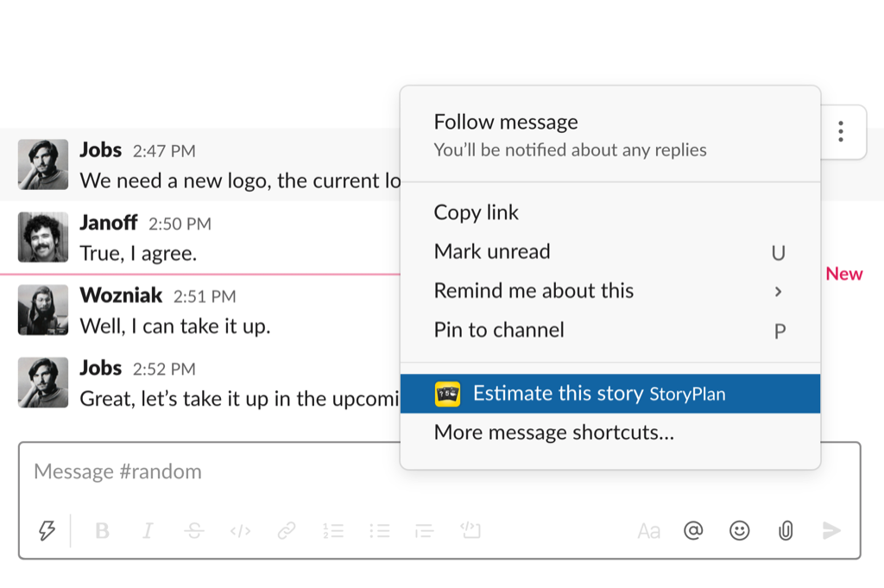Select the ordered list icon
Screen dimensions: 884x588
[333, 530]
